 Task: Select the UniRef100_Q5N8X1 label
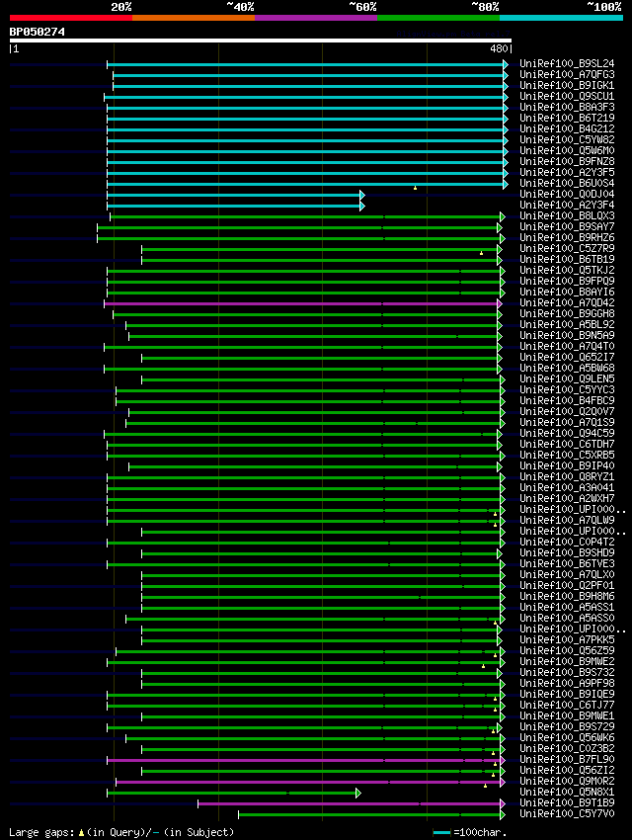click(x=567, y=792)
